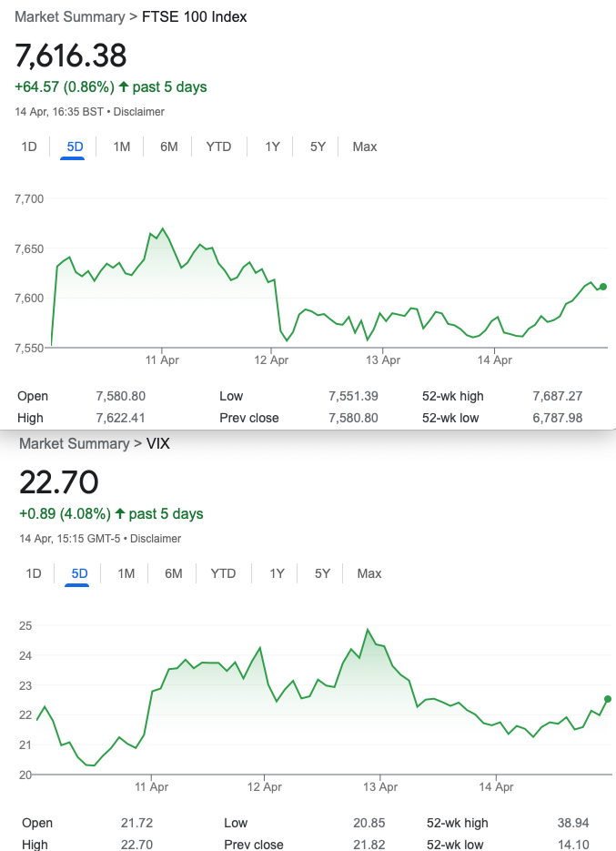The image size is (616, 851).
Task: Click the FTSE High value 7,622.41
Action: click(x=120, y=418)
